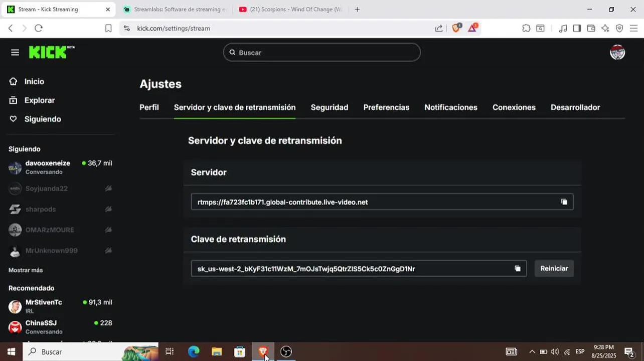This screenshot has width=644, height=361.
Task: Click the Clave de retransmisión key field
Action: click(x=359, y=269)
